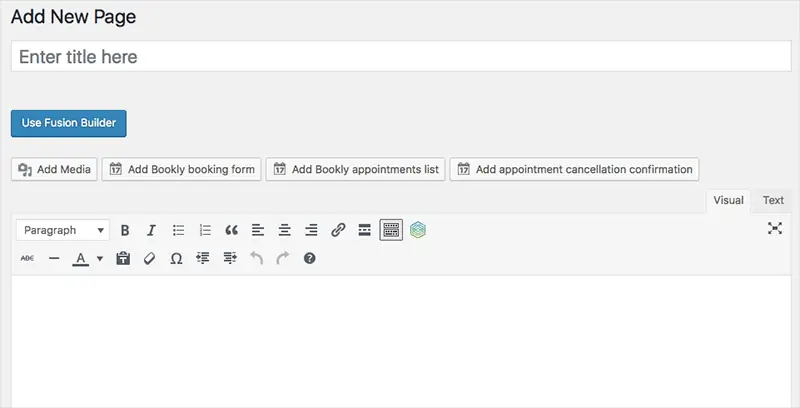Switch to the Text editor tab

point(773,200)
